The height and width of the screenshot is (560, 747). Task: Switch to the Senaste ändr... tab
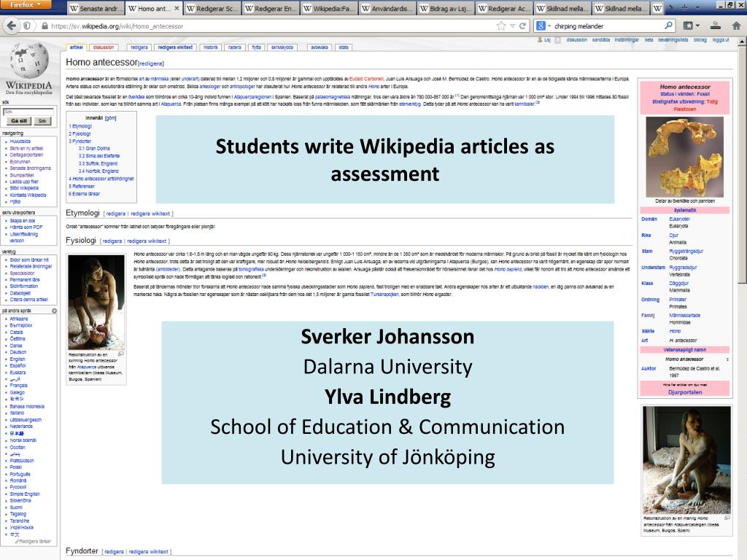(x=96, y=8)
